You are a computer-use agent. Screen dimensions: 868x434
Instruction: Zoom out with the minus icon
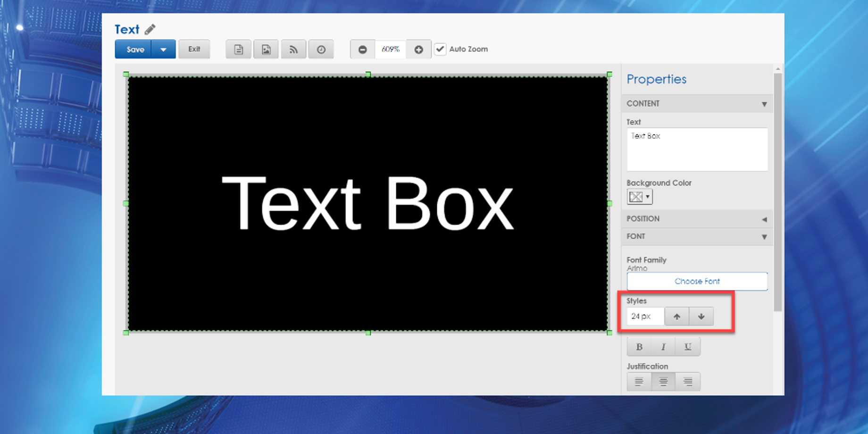(x=362, y=50)
